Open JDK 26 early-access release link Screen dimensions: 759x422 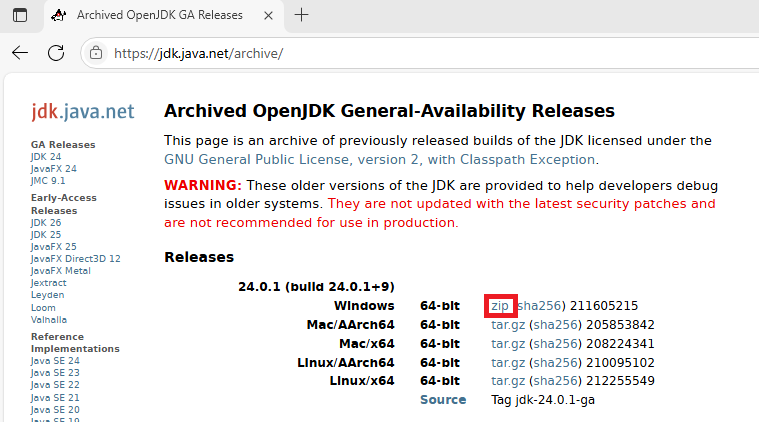[x=46, y=223]
